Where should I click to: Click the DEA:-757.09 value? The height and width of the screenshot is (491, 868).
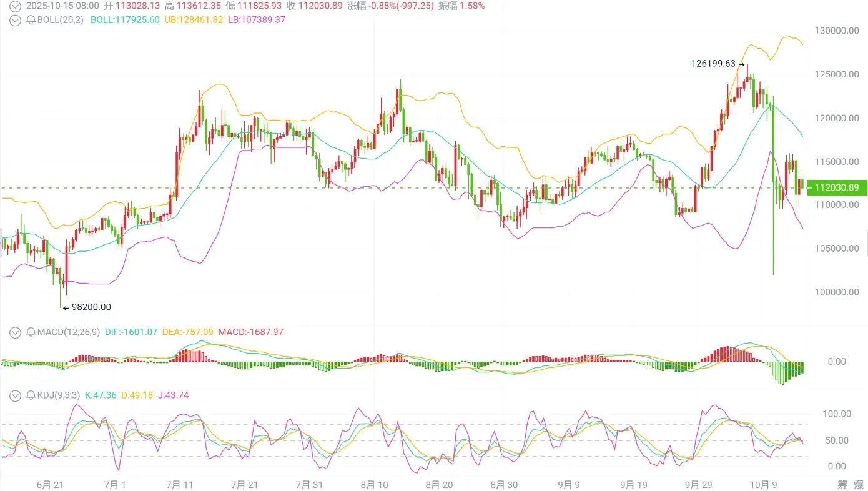click(187, 332)
